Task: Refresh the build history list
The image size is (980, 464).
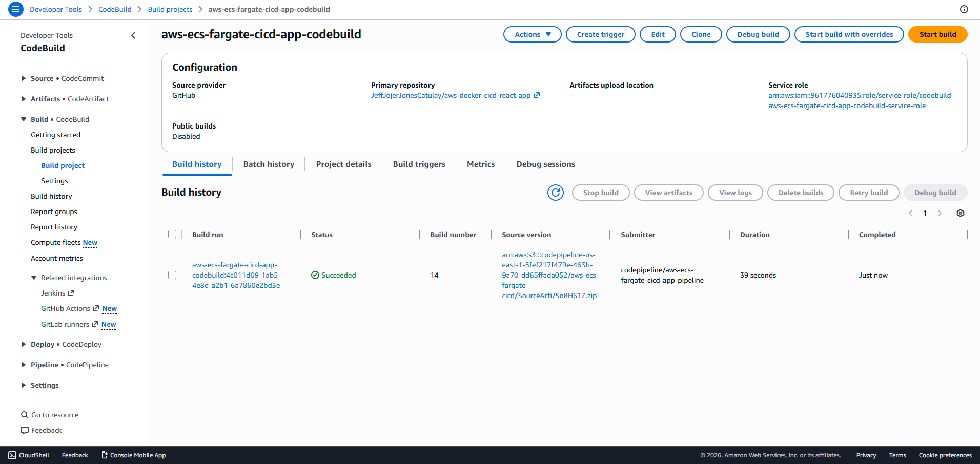Action: pos(556,193)
